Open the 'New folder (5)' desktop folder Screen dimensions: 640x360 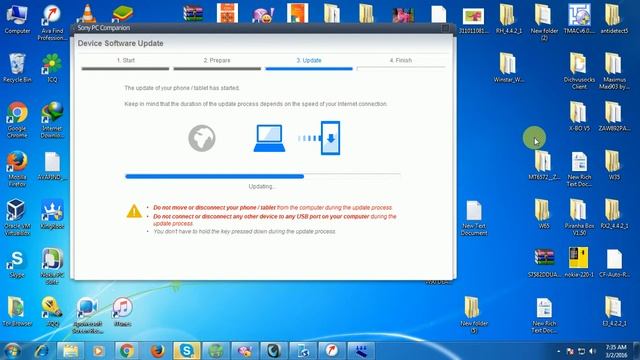coord(474,316)
